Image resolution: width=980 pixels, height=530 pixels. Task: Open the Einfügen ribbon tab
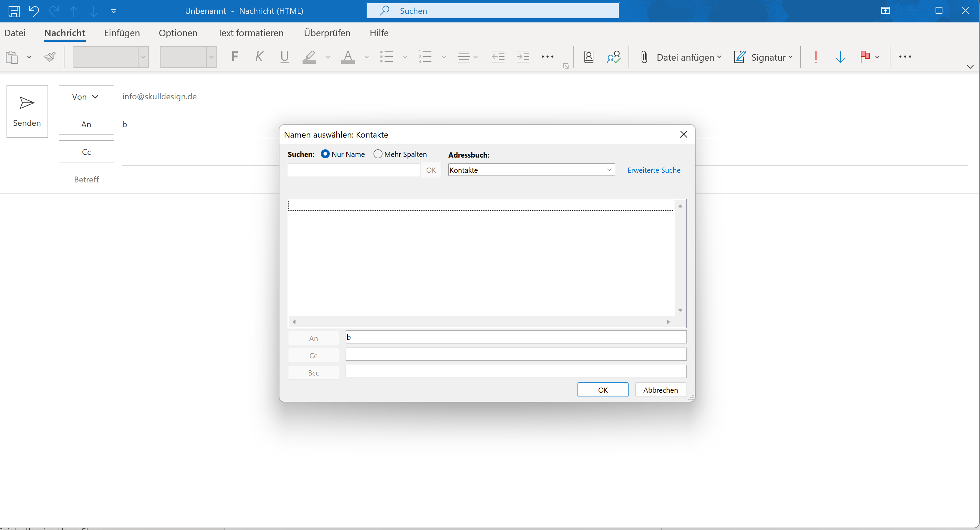[x=122, y=33]
